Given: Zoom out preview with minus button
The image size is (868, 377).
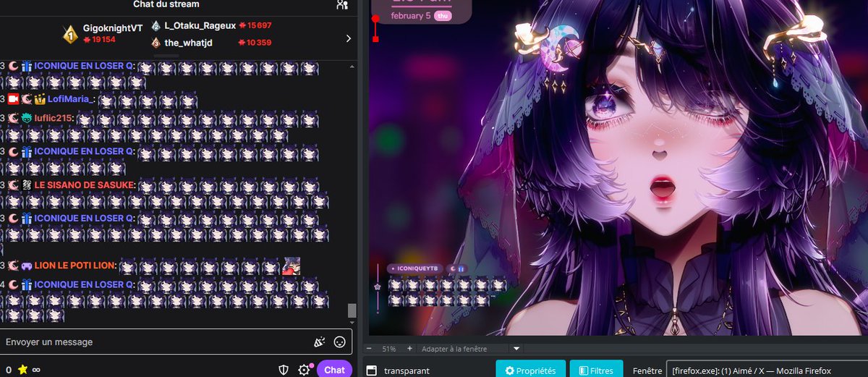Looking at the screenshot, I should pos(368,348).
